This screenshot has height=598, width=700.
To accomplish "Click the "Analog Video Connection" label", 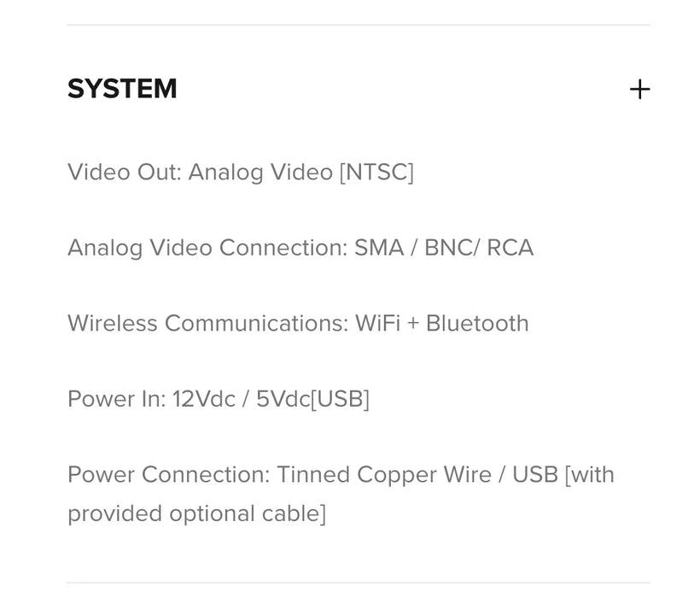I will pyautogui.click(x=206, y=248).
